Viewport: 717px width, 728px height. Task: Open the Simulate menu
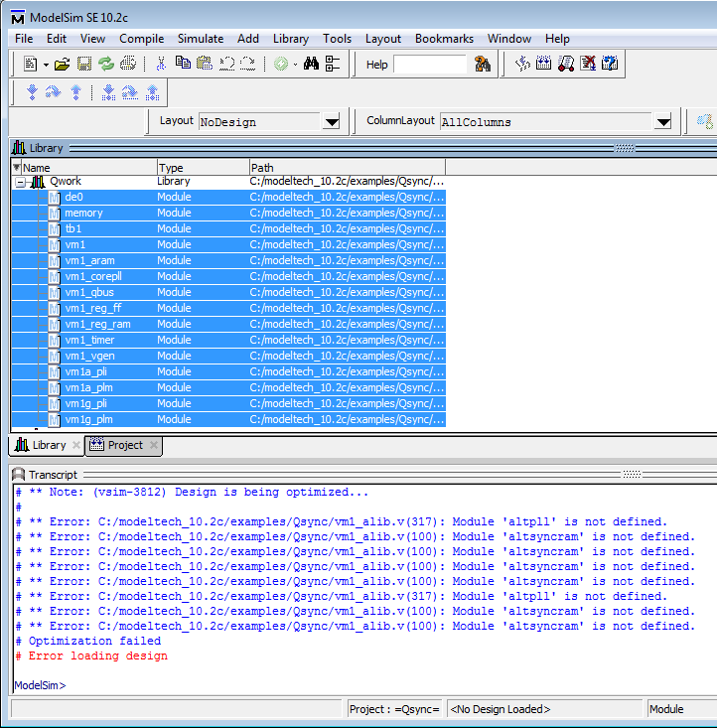click(x=200, y=39)
